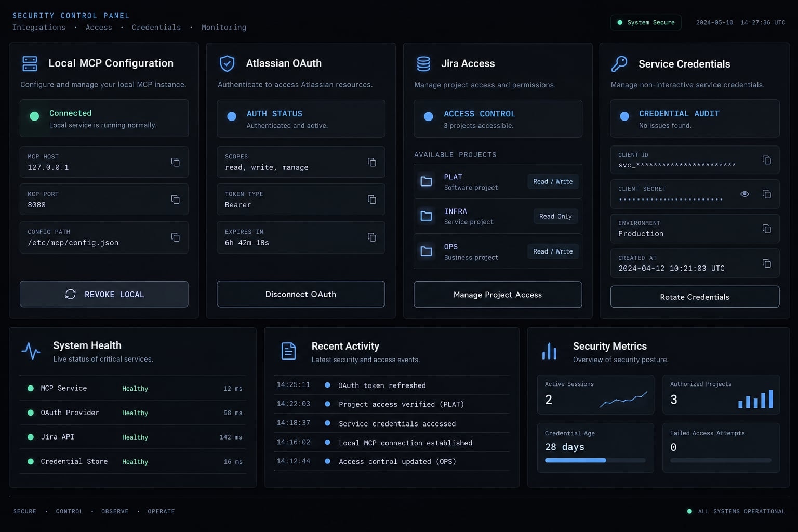The height and width of the screenshot is (532, 798).
Task: Click the Service Credentials key icon
Action: tap(619, 63)
